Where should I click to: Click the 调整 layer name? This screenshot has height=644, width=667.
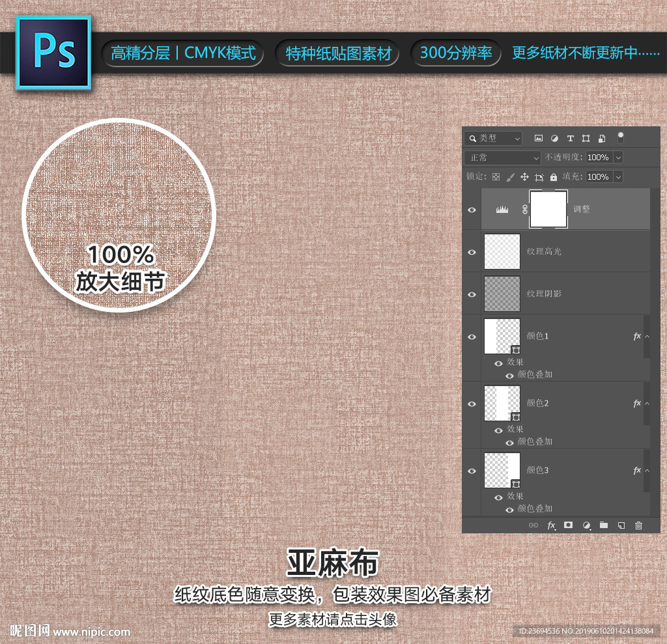(x=582, y=209)
